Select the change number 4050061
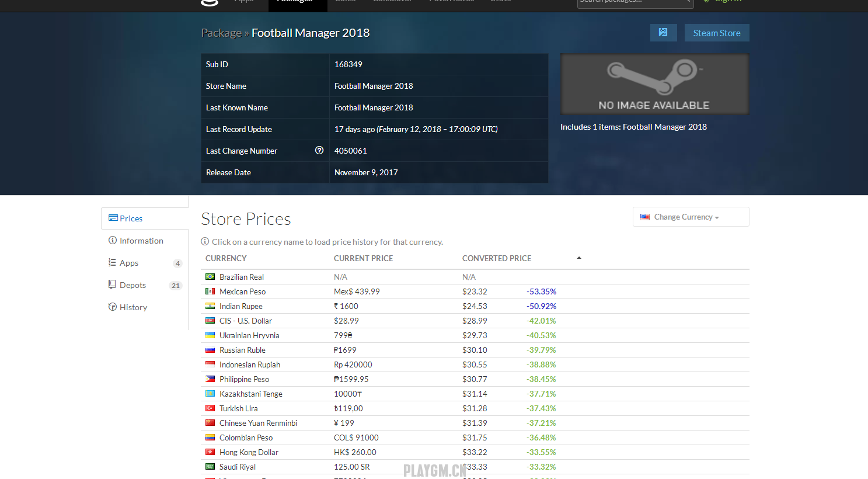Screen dimensions: 868x479 click(350, 151)
